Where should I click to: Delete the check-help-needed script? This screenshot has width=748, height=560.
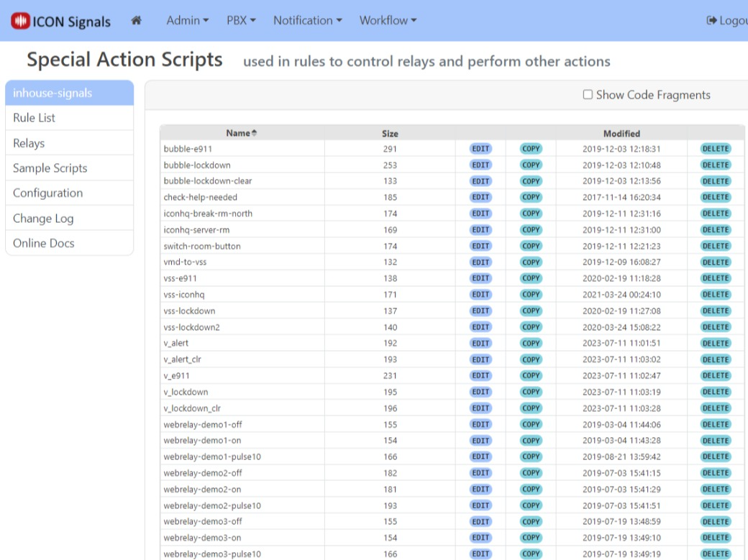point(716,197)
